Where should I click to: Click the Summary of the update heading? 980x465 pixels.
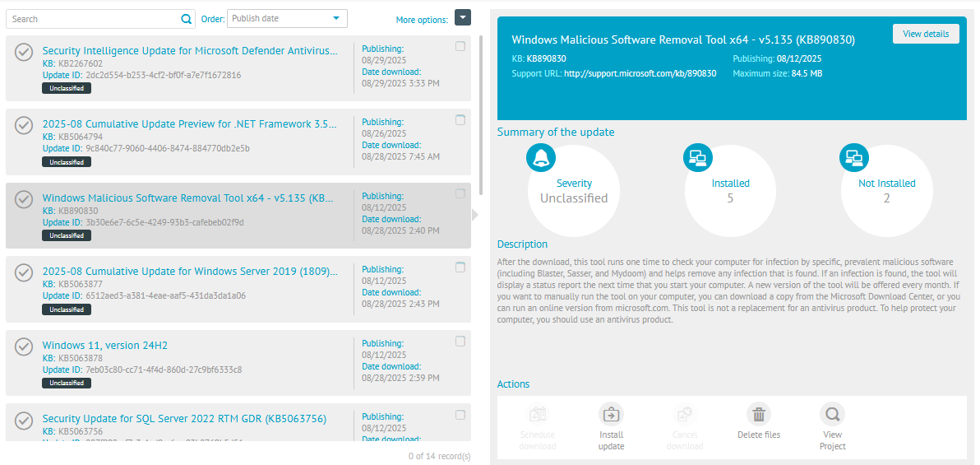[x=556, y=133]
